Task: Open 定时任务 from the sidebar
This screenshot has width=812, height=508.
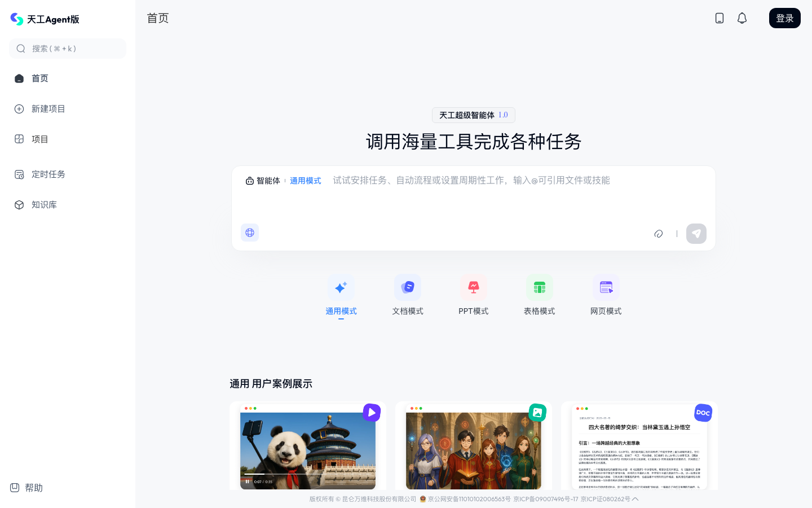Action: pyautogui.click(x=48, y=174)
